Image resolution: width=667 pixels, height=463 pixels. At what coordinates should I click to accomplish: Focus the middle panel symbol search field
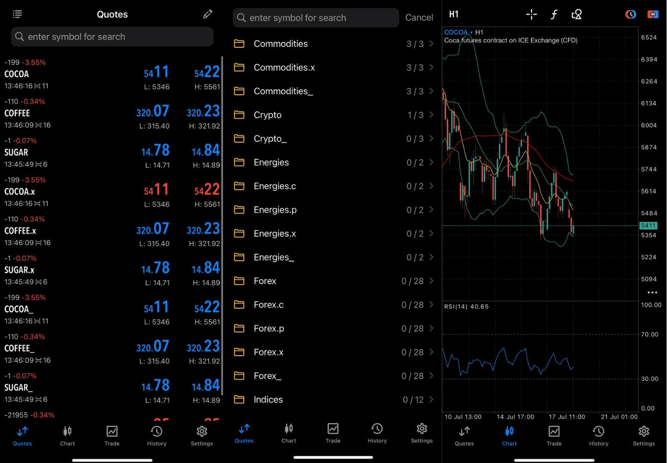coord(316,18)
